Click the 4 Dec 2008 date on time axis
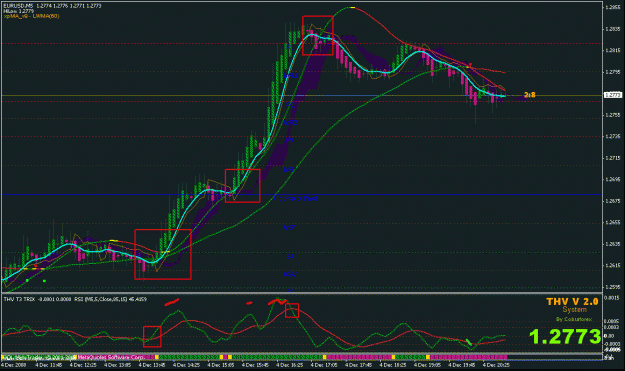Image resolution: width=625 pixels, height=371 pixels. click(x=13, y=365)
